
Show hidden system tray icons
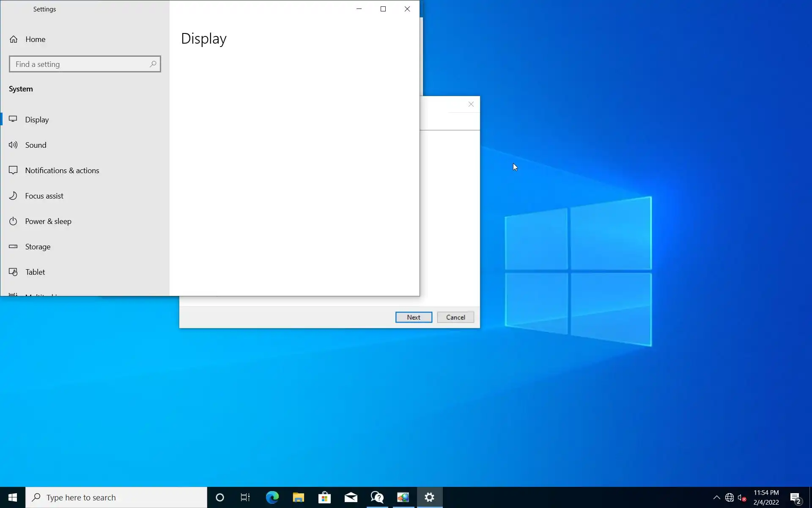[x=716, y=497]
